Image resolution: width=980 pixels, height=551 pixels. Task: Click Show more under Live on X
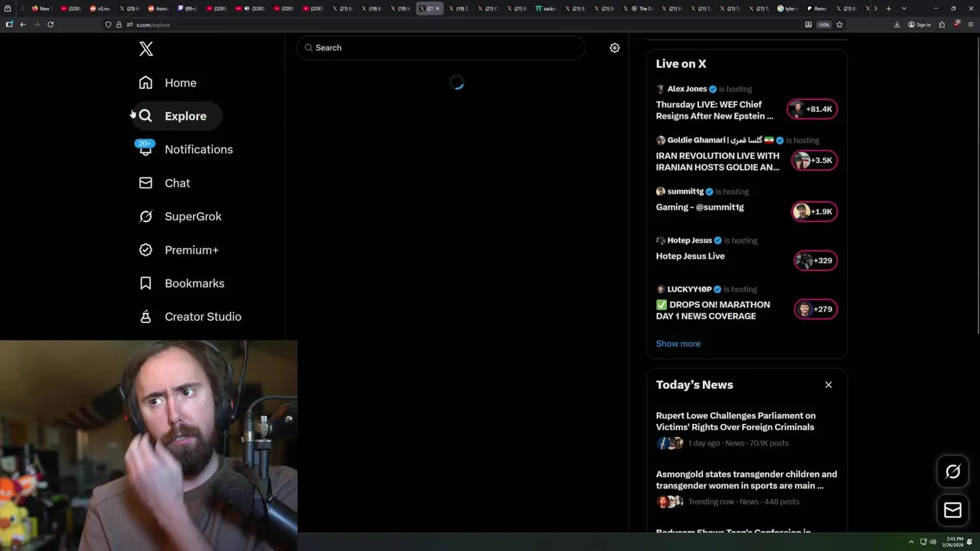[x=678, y=344]
